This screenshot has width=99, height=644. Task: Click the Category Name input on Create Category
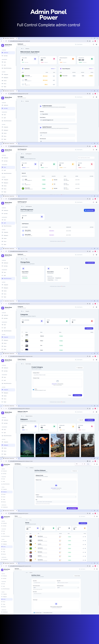(x=57, y=375)
